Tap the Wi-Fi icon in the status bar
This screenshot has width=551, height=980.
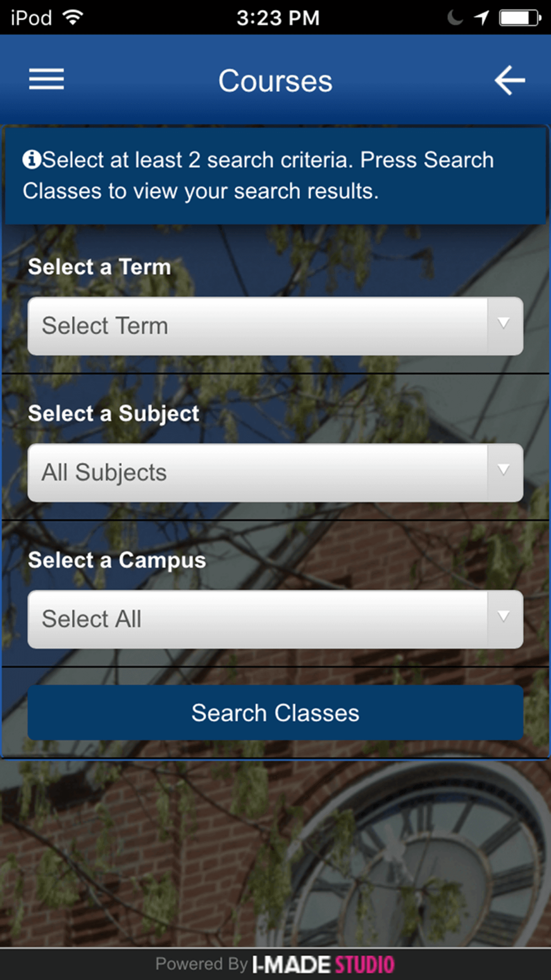coord(73,17)
